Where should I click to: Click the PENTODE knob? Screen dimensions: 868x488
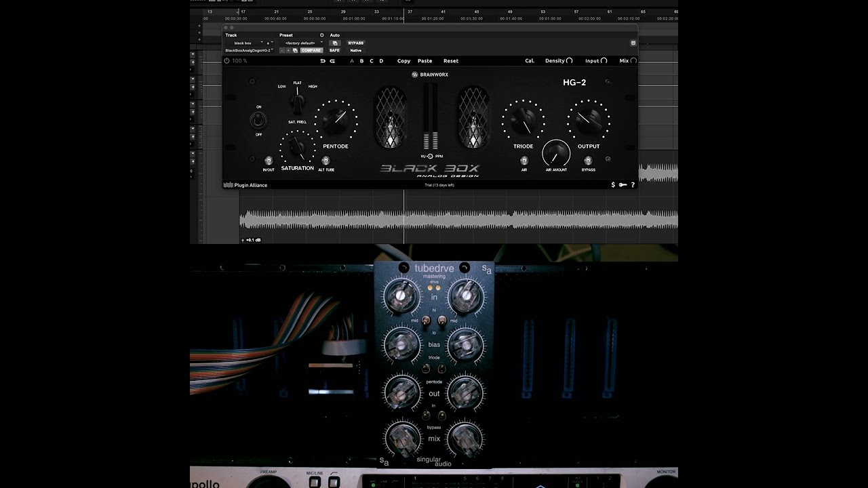pos(336,121)
